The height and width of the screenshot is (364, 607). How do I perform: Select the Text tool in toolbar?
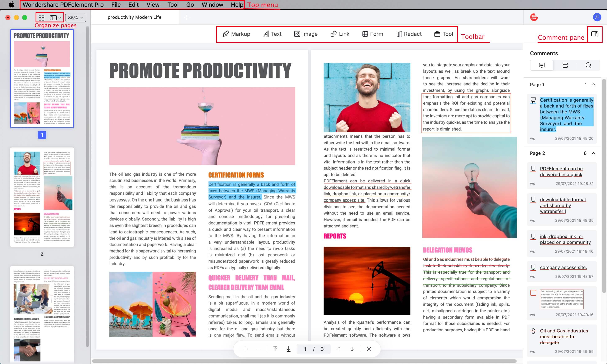point(272,34)
